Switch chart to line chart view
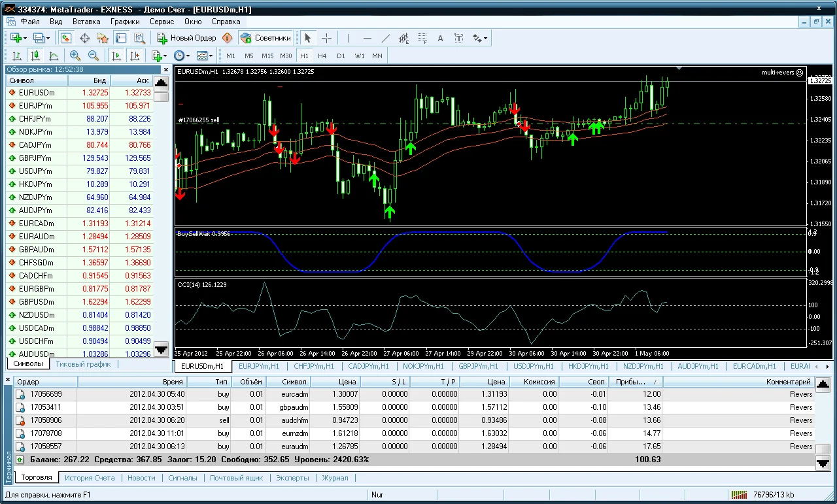The height and width of the screenshot is (504, 837). [54, 56]
